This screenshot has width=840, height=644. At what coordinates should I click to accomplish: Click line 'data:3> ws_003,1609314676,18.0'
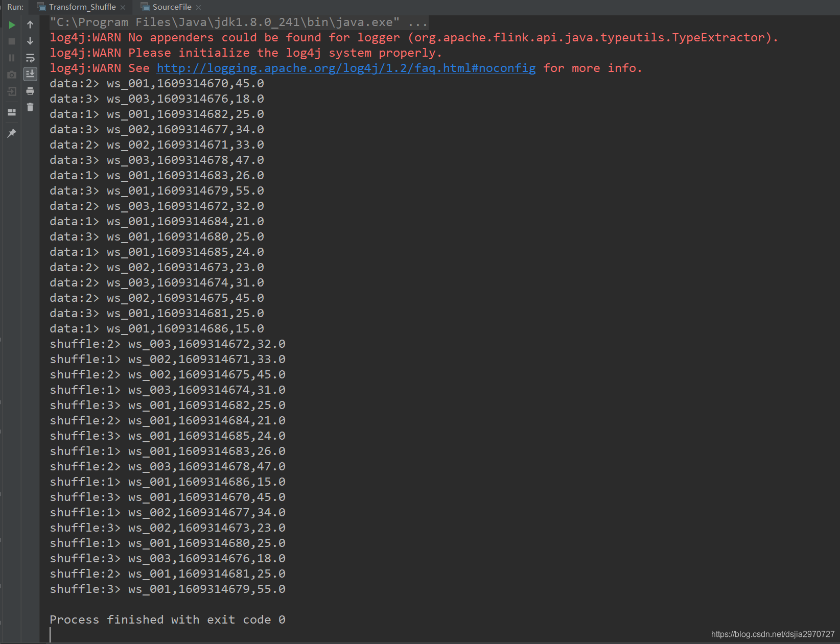pyautogui.click(x=157, y=99)
